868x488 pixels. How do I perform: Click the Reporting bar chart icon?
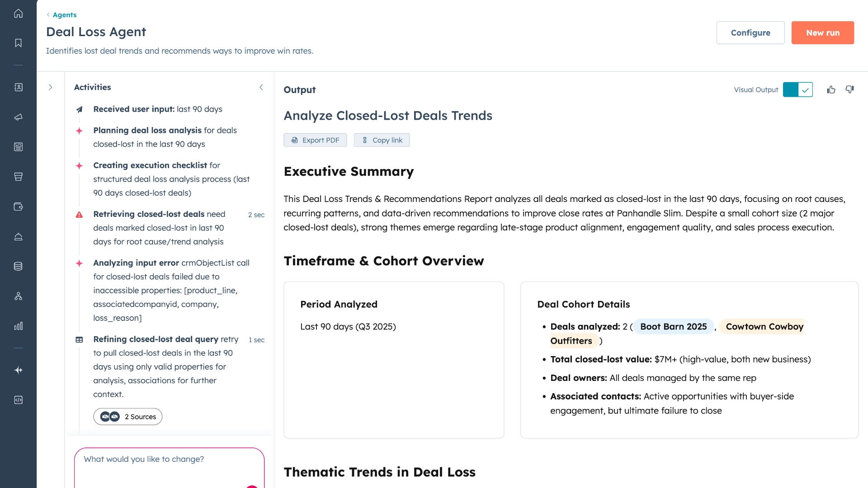[x=18, y=325]
